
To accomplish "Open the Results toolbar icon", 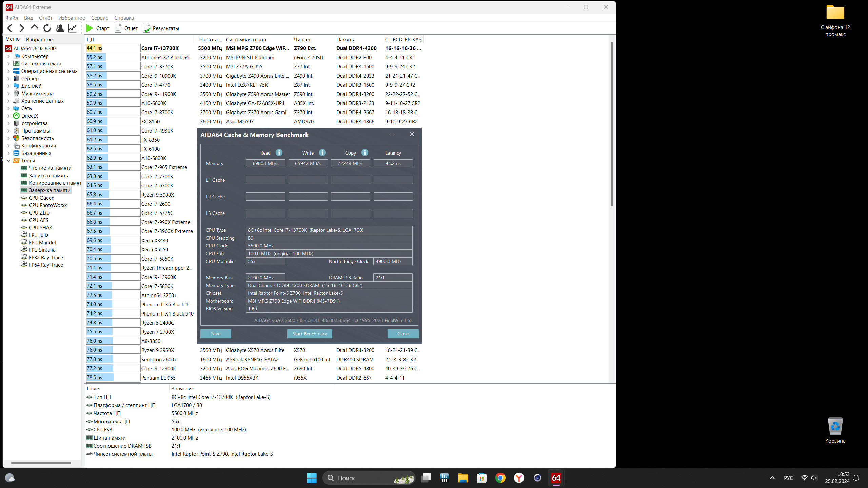I will [161, 28].
